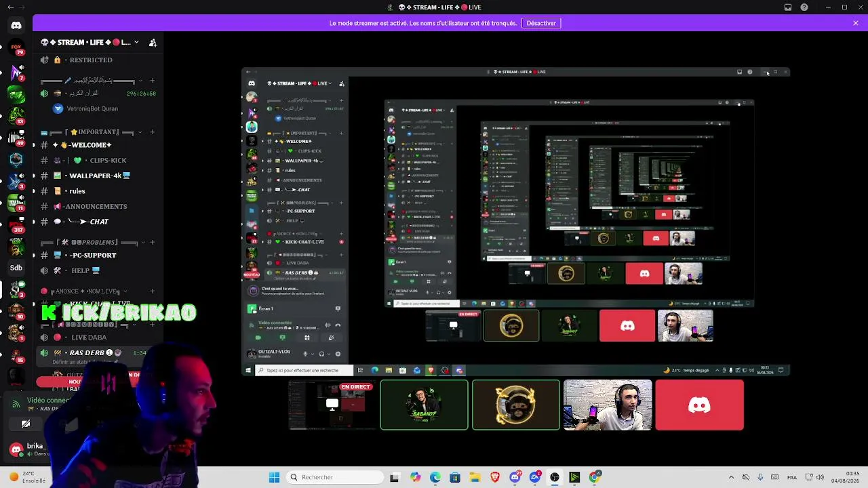Open Copilot from the taskbar
The width and height of the screenshot is (868, 488).
(x=415, y=477)
